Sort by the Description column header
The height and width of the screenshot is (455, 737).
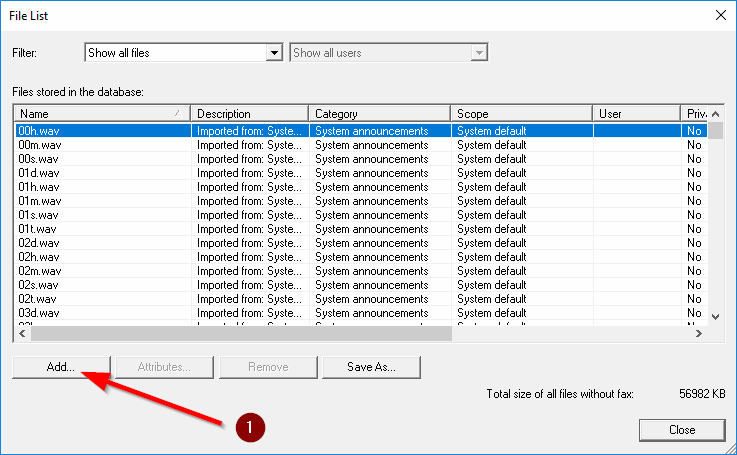coord(250,114)
